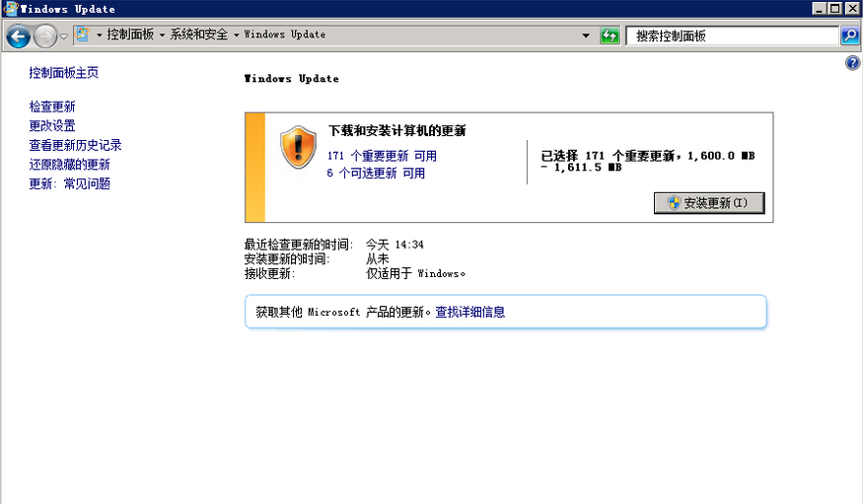Click 下载和安装计算机的更新 heading

(x=397, y=131)
